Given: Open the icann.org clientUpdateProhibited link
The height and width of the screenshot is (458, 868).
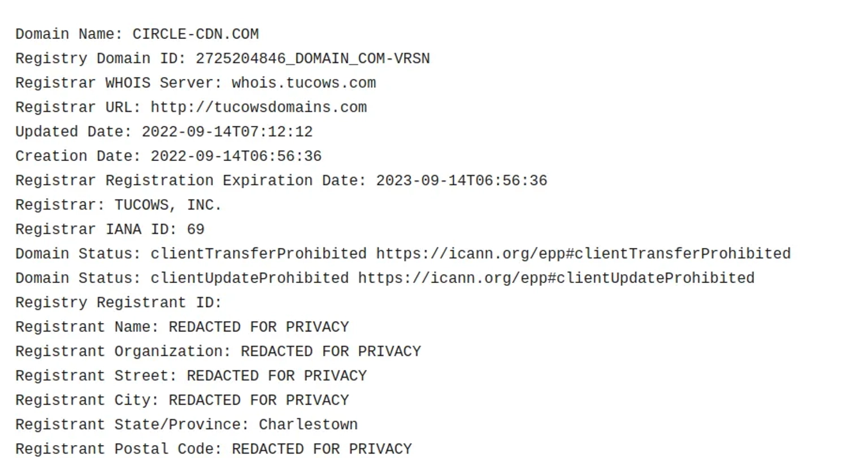Looking at the screenshot, I should click(x=557, y=278).
